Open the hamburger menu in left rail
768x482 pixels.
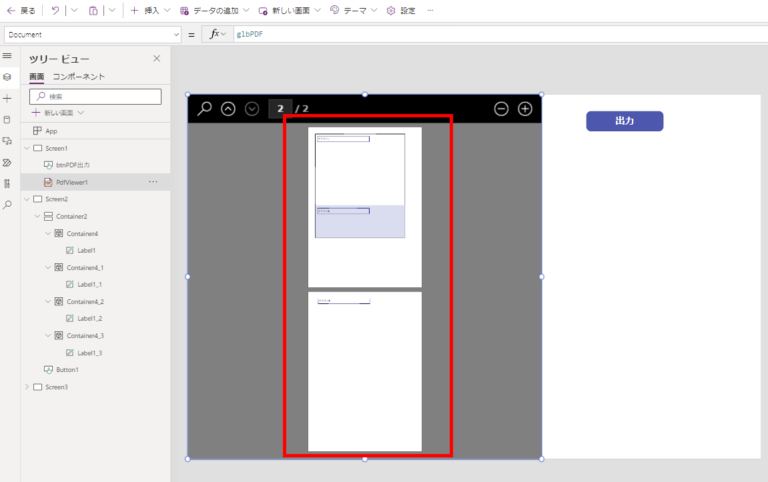[7, 56]
